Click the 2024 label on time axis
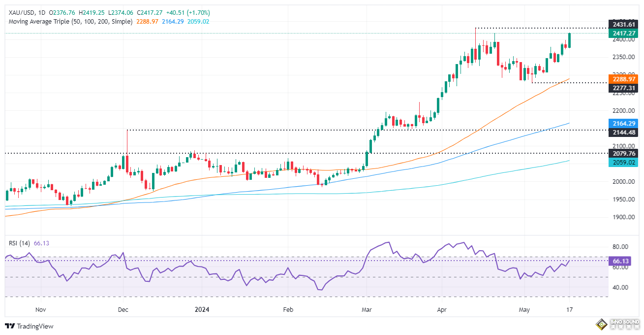Viewport: 644px width, 335px height. [x=202, y=310]
